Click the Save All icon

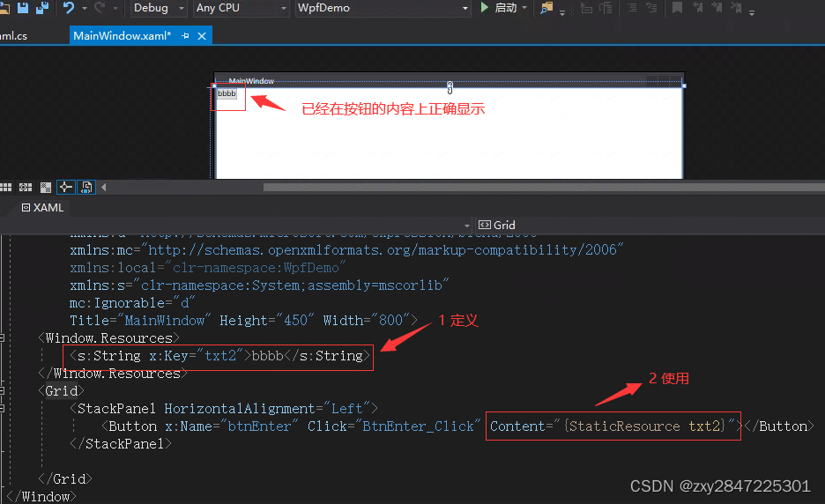click(42, 7)
